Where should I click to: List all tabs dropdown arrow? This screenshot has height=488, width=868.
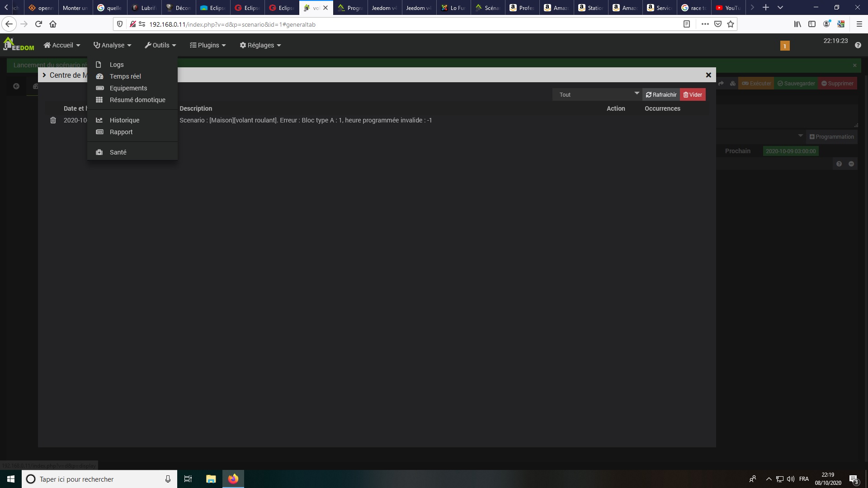point(780,8)
